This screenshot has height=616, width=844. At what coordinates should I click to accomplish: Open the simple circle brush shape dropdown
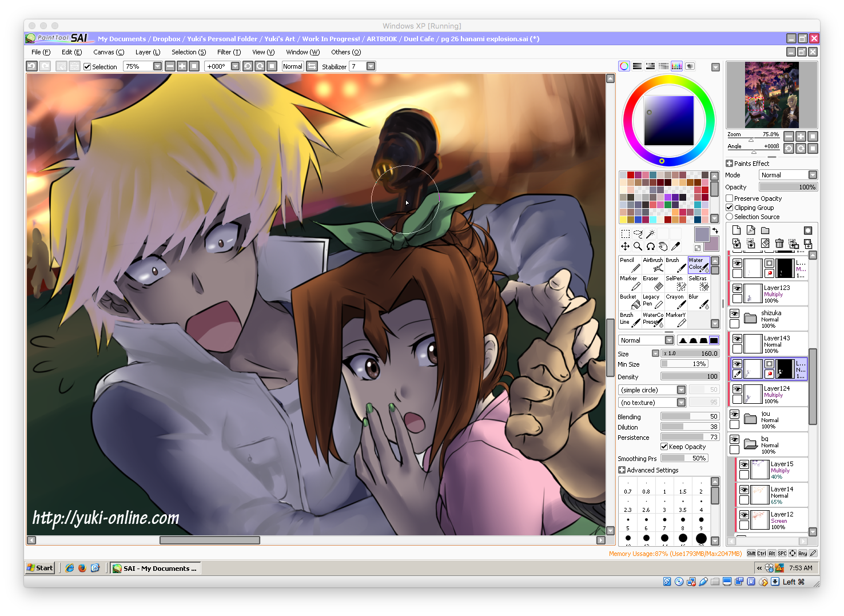tap(652, 390)
